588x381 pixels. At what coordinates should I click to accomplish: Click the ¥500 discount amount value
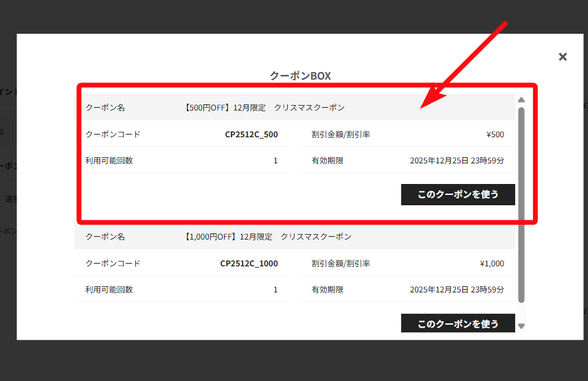coord(495,135)
